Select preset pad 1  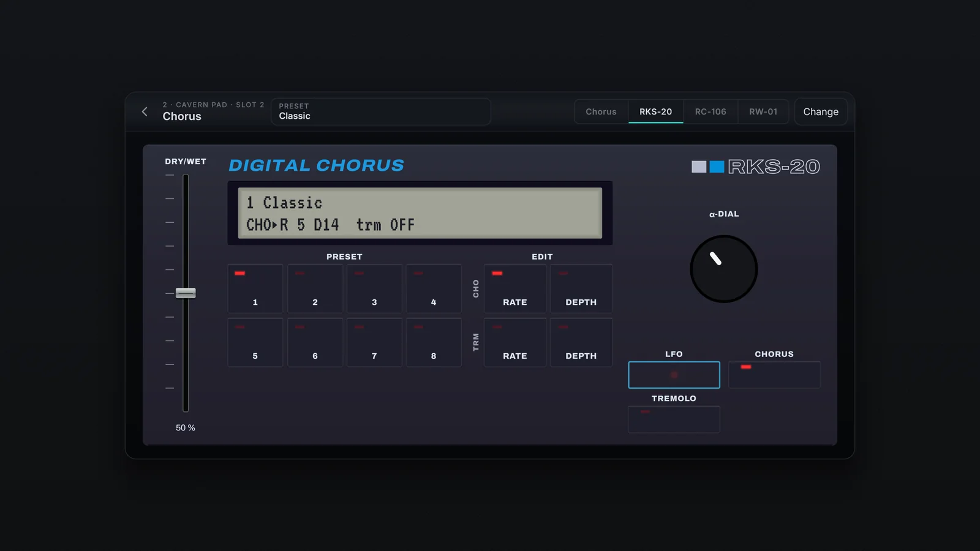click(x=255, y=289)
